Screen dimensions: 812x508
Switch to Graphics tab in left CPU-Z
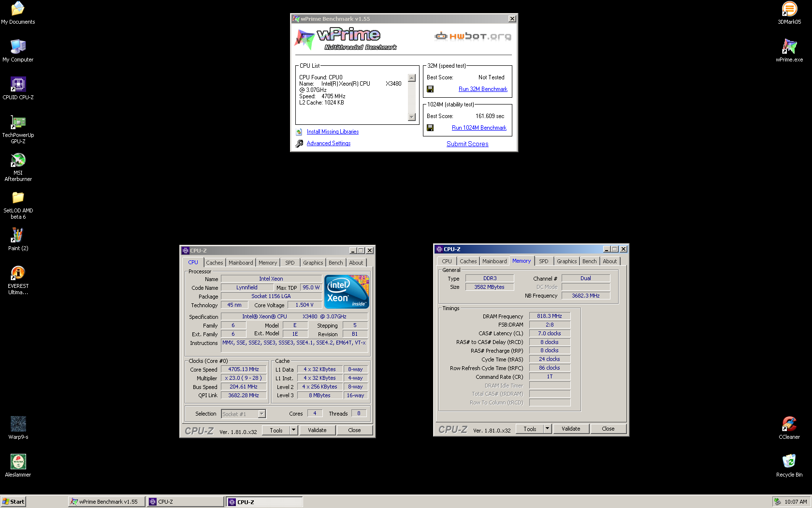(x=313, y=263)
